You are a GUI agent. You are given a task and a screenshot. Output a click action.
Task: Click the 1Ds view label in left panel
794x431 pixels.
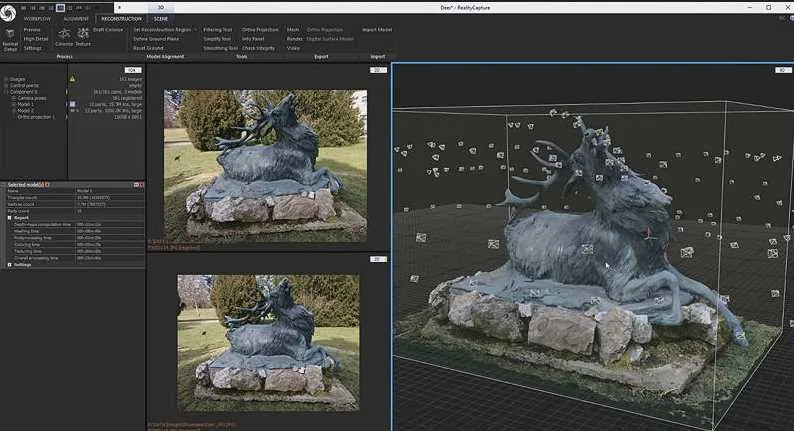[133, 70]
